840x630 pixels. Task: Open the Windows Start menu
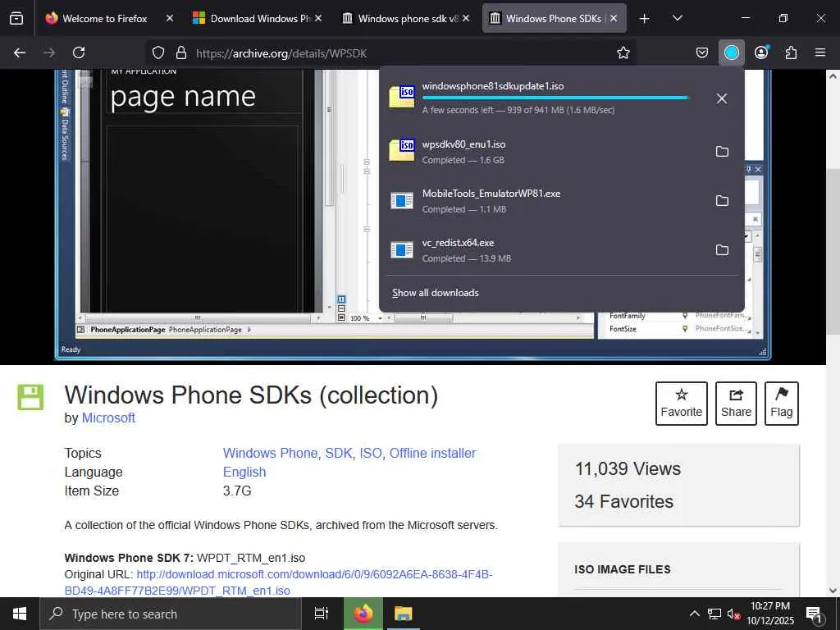[x=20, y=614]
